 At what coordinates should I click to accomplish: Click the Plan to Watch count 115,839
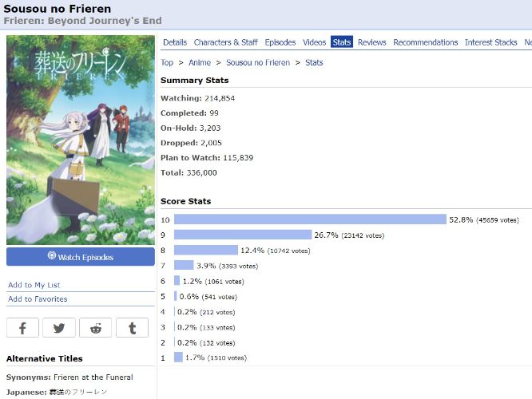point(238,158)
